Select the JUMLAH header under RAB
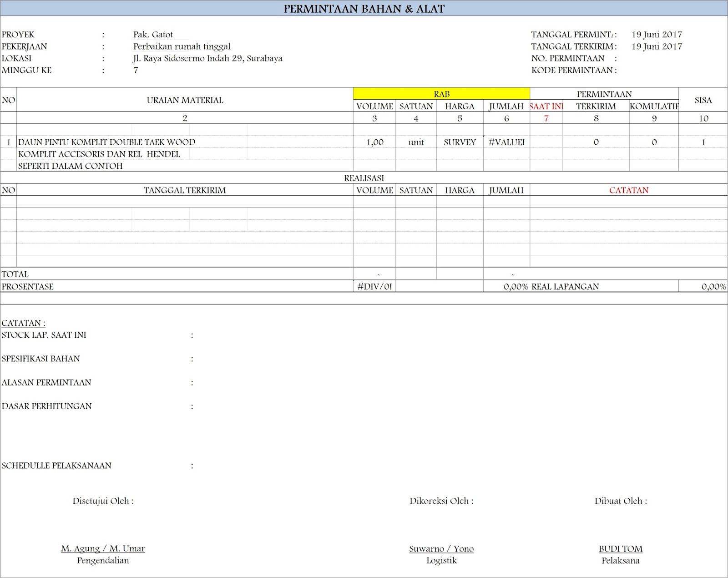The image size is (728, 578). (506, 106)
